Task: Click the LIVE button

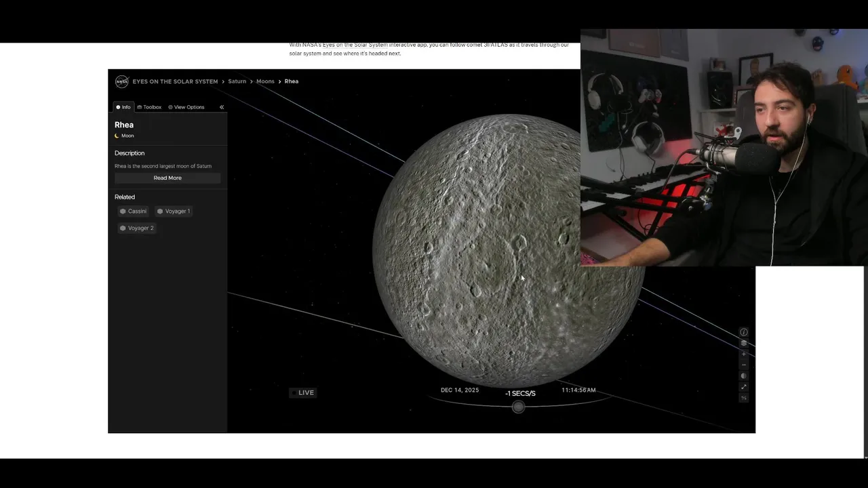Action: pyautogui.click(x=302, y=392)
